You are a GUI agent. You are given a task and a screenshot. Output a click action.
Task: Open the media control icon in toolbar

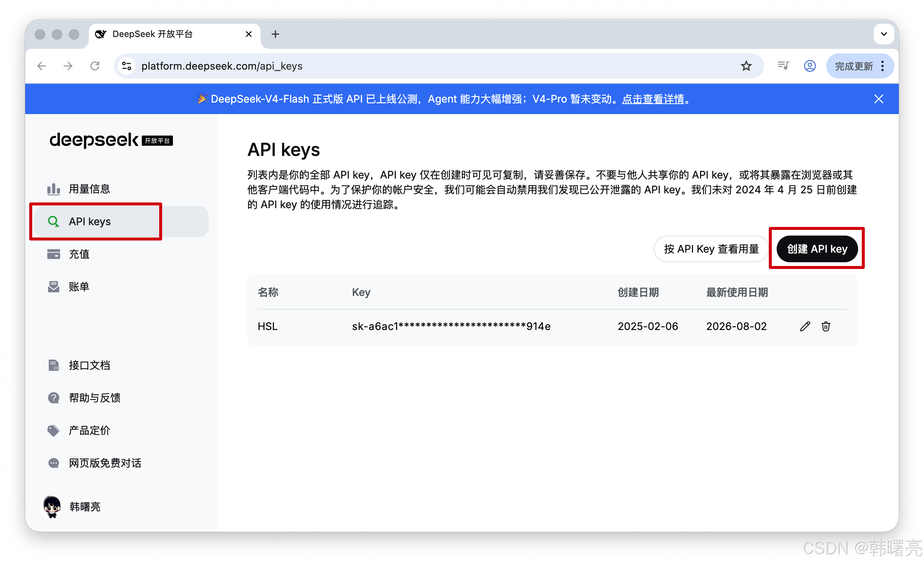783,66
